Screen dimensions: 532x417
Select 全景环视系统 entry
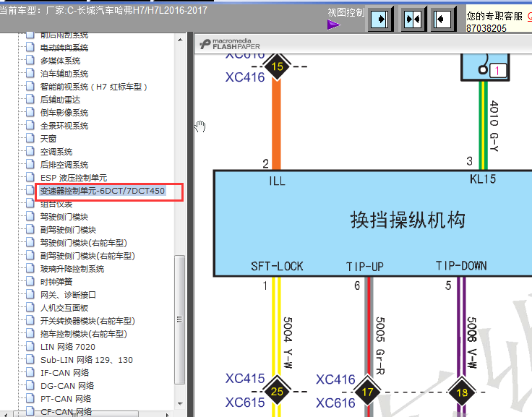coord(64,126)
